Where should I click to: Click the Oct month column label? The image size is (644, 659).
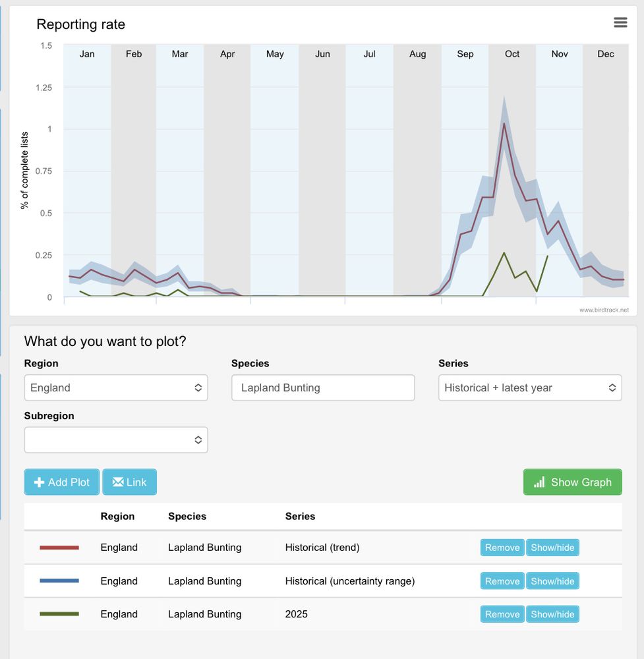(512, 54)
